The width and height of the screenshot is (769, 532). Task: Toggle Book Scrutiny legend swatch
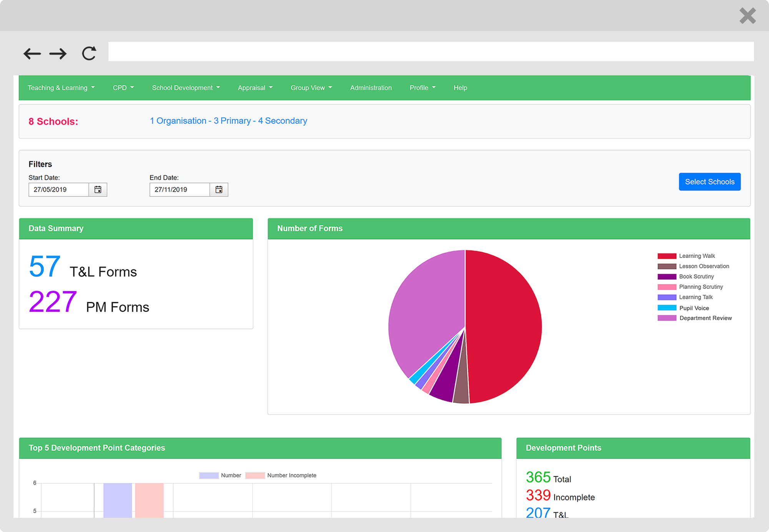pyautogui.click(x=667, y=277)
